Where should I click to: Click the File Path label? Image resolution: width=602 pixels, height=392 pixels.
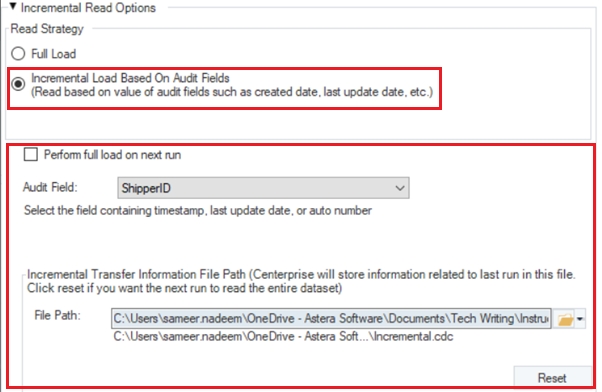click(58, 315)
